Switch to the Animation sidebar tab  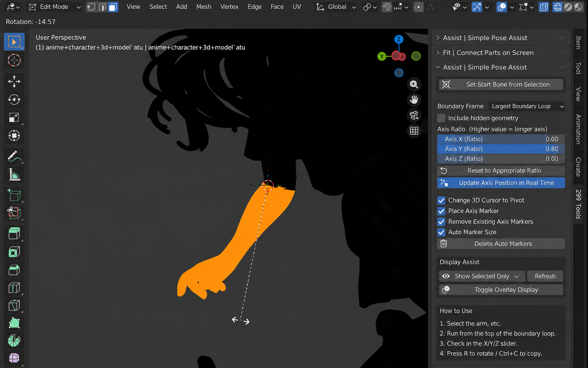[578, 129]
